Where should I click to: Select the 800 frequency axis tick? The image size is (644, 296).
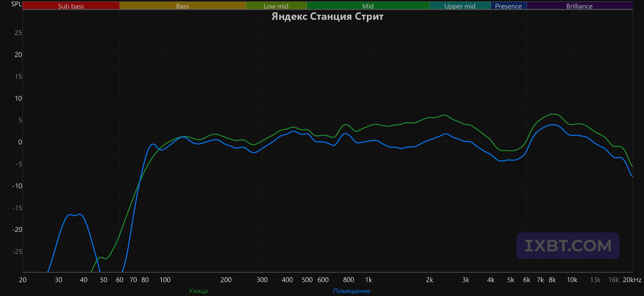coord(349,280)
